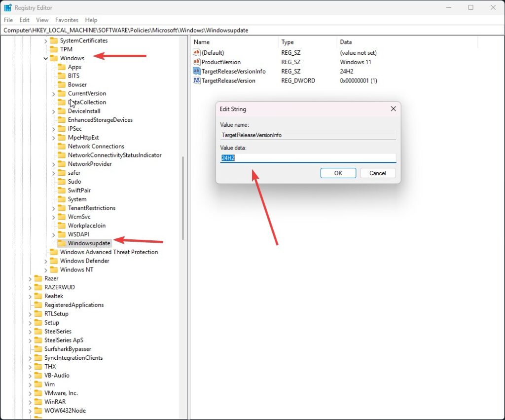Select the WcmSvc key

click(x=79, y=217)
